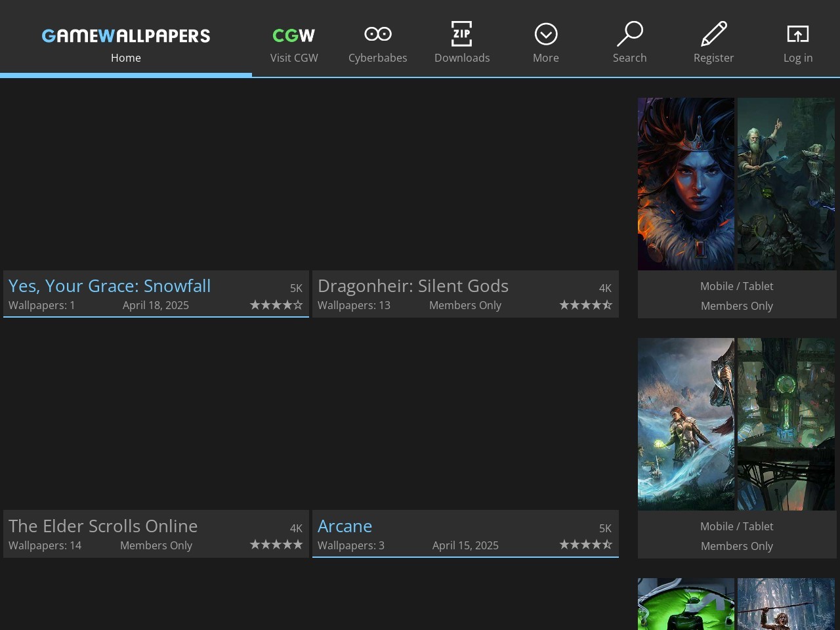The height and width of the screenshot is (630, 840).
Task: Open Search with the magnifier icon
Action: pos(629,34)
